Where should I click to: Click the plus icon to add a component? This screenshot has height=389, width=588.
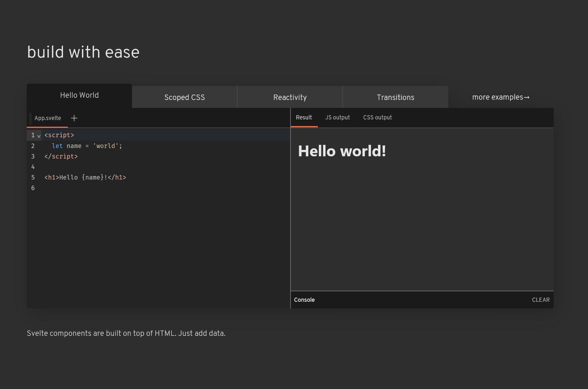coord(74,118)
